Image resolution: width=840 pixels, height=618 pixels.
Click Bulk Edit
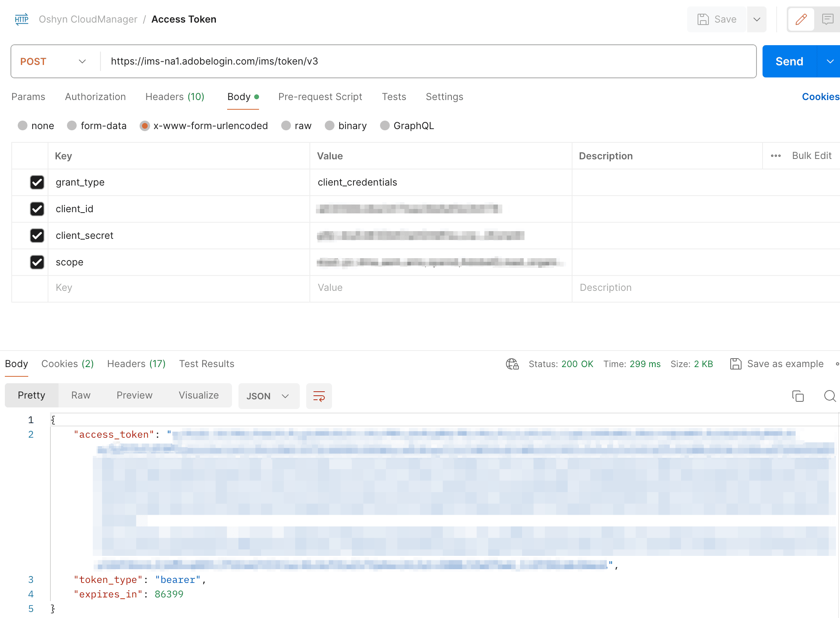[x=811, y=156]
